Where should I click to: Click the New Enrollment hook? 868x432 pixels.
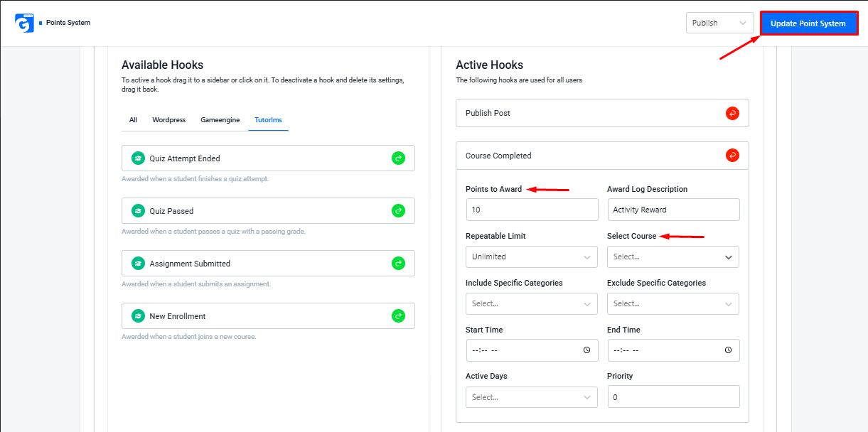click(x=268, y=316)
